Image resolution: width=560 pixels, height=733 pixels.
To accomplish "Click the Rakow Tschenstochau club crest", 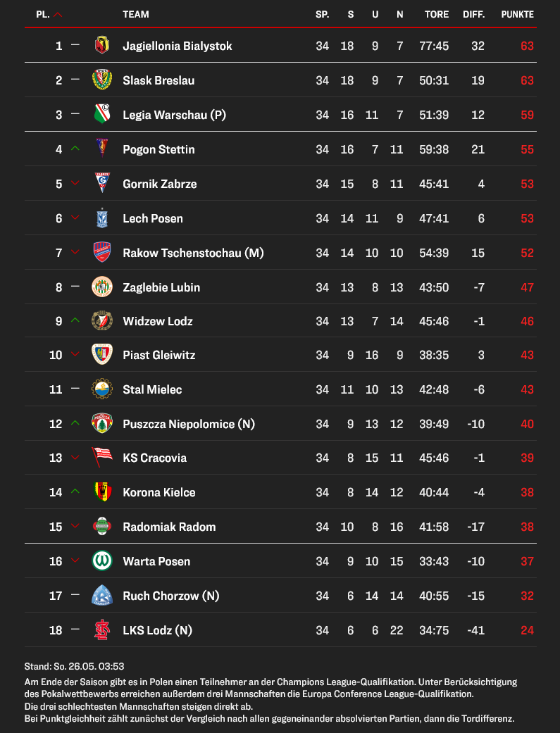I will [102, 253].
